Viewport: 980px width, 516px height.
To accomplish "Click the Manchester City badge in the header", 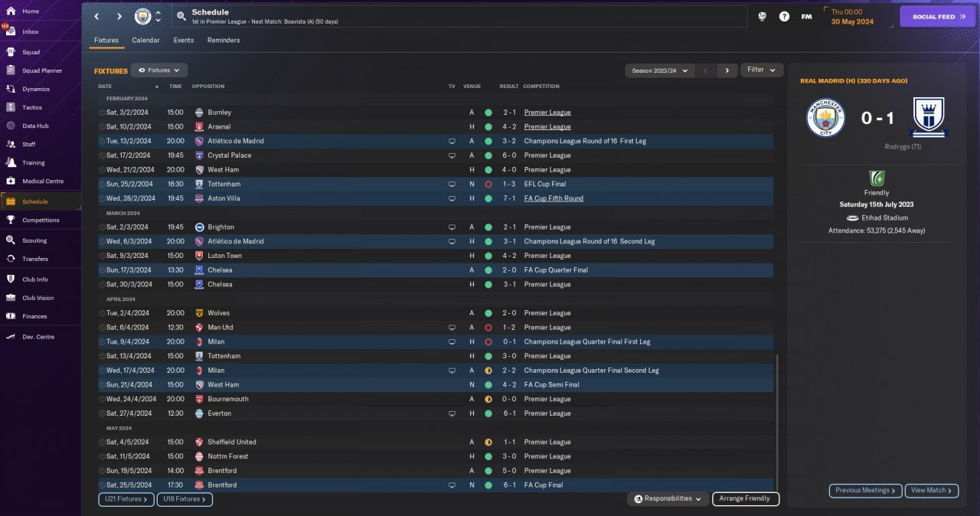I will [143, 16].
